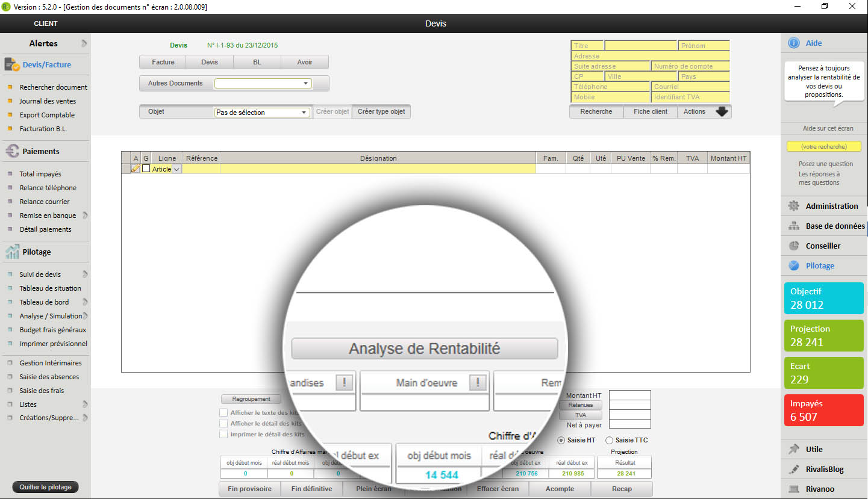Click the Utile pin icon
The height and width of the screenshot is (499, 868).
pos(794,449)
